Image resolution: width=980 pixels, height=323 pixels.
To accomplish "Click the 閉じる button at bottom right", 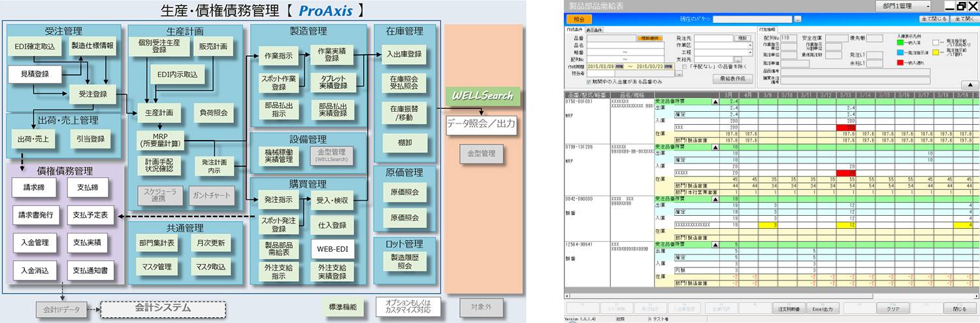I will click(x=960, y=309).
